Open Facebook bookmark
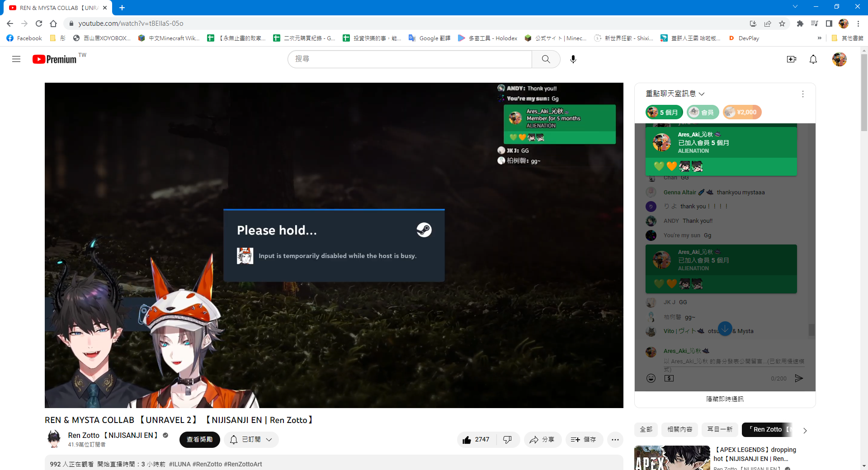The height and width of the screenshot is (470, 868). [24, 38]
